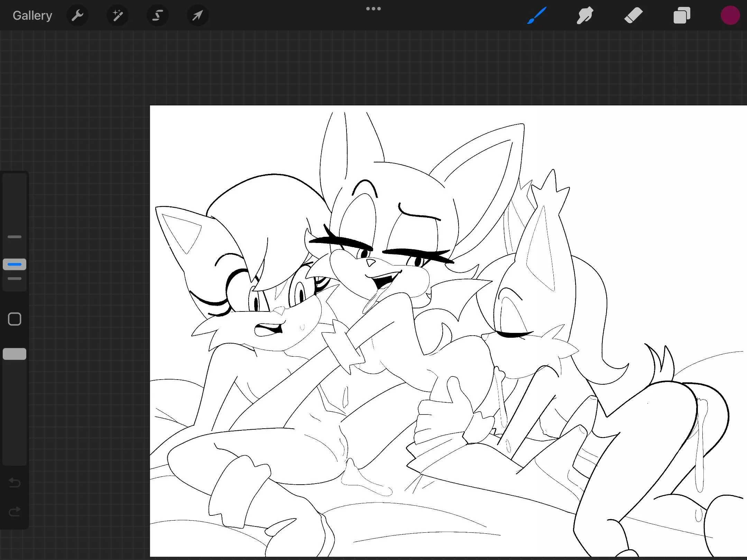The image size is (747, 560).
Task: Tap the opacity slider handle
Action: (x=15, y=354)
